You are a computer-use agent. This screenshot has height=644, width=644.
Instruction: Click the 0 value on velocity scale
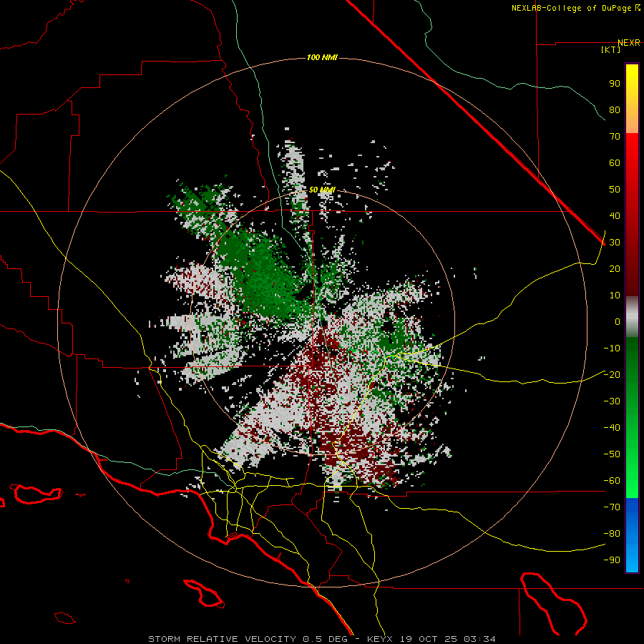(618, 321)
